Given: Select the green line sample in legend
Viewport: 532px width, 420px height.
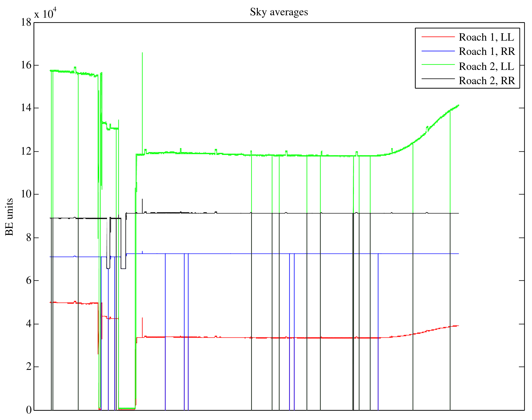Looking at the screenshot, I should [x=438, y=64].
